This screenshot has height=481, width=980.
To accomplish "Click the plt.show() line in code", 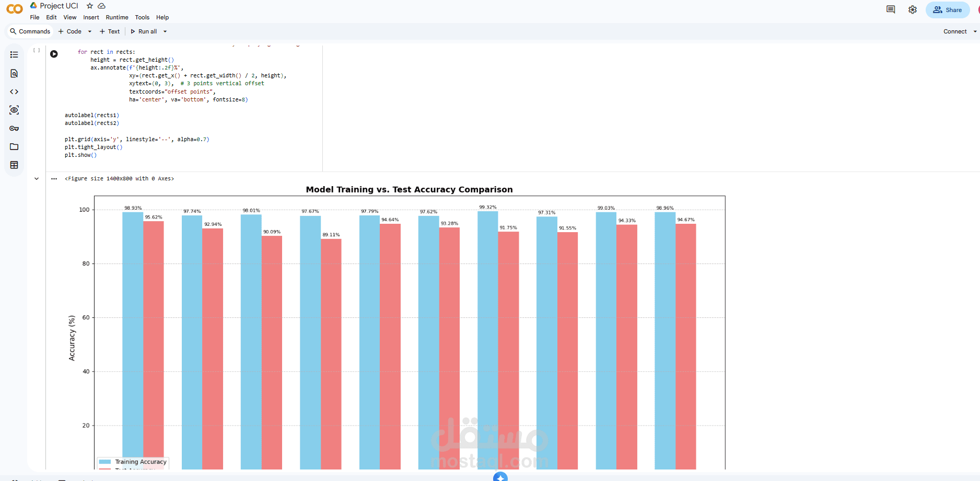I will [80, 155].
